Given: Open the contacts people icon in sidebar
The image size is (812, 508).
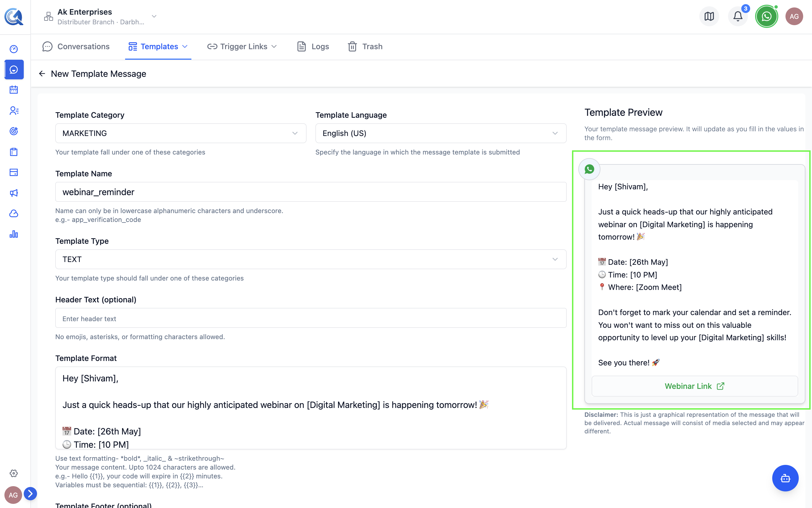Looking at the screenshot, I should (x=14, y=111).
